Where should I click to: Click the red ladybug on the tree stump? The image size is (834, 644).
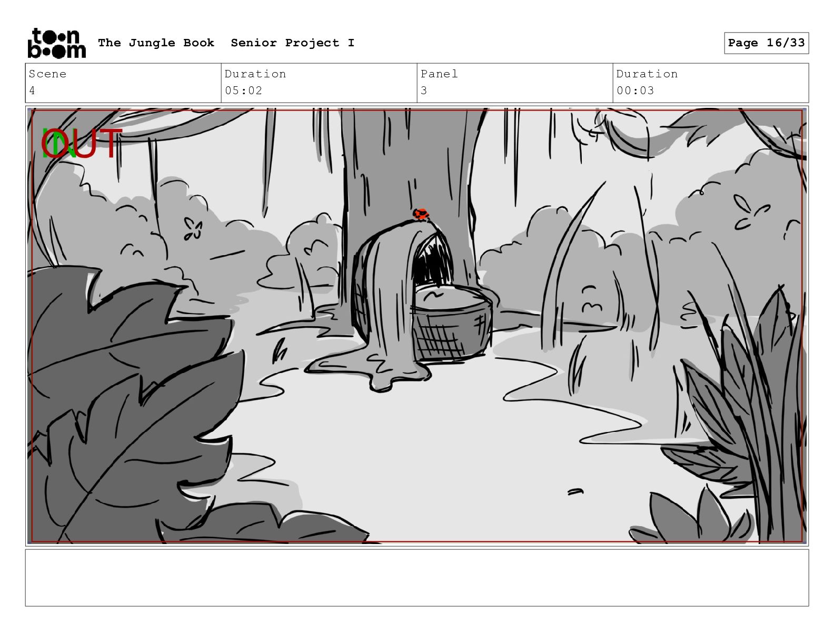(x=420, y=214)
